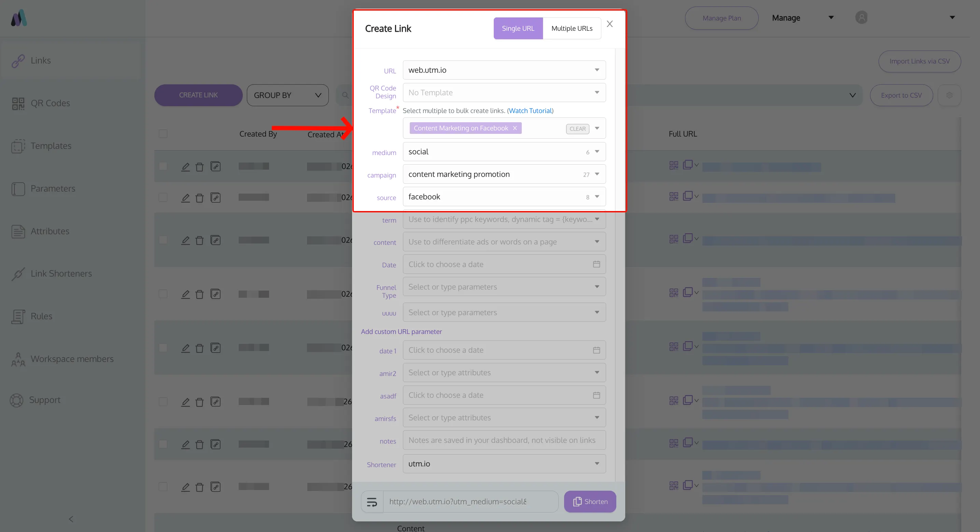Click wrap-text icon beside generated URL
Screen dimensions: 980x532
pyautogui.click(x=372, y=502)
